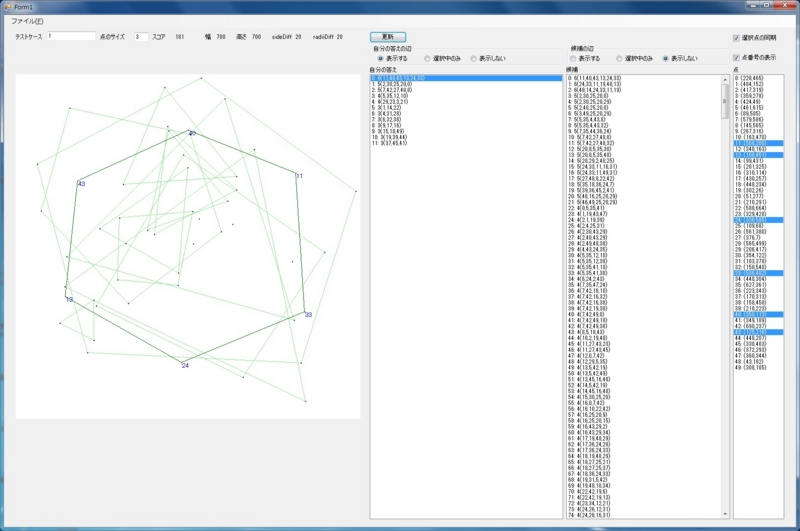The image size is (800, 531).
Task: Select highlighted row 0 in 自分の答え list
Action: (466, 78)
